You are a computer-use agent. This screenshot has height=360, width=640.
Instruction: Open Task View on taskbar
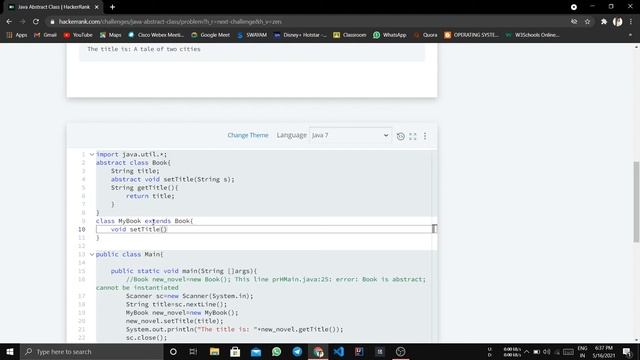(x=193, y=351)
